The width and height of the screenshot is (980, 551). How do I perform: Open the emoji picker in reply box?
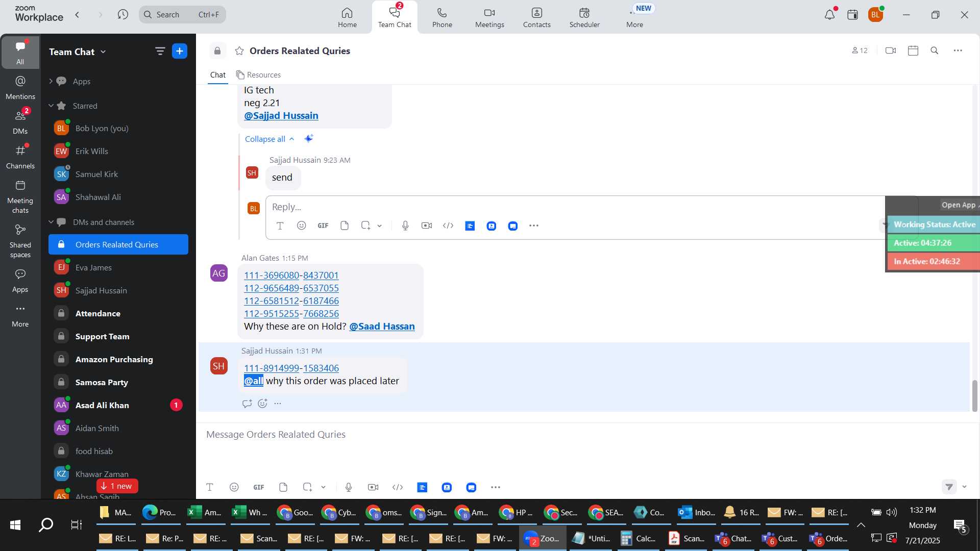(302, 226)
